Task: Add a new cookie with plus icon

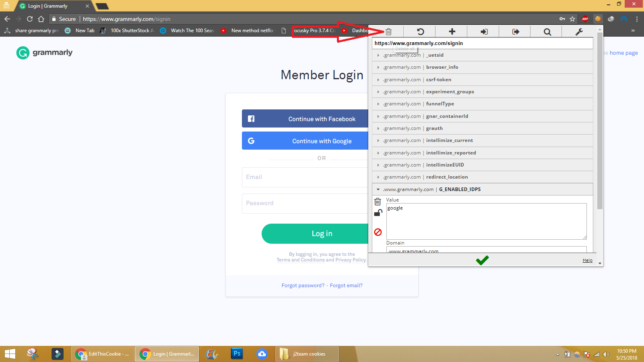Action: click(x=452, y=31)
